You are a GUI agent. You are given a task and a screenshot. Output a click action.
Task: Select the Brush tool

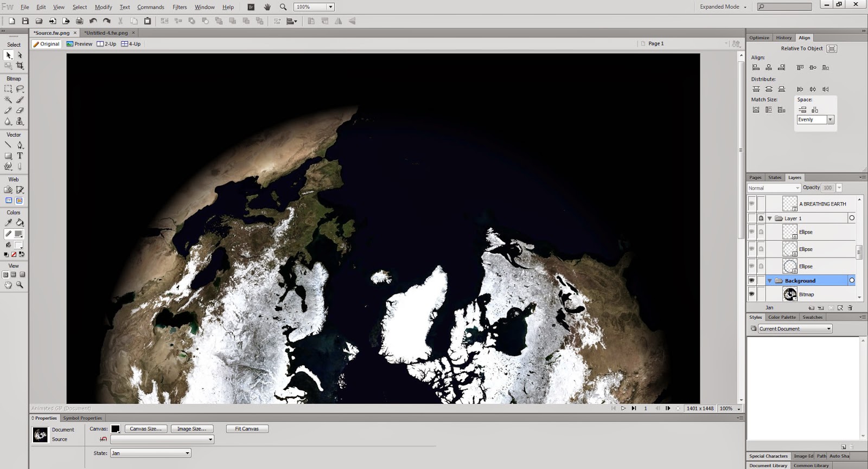(x=20, y=99)
